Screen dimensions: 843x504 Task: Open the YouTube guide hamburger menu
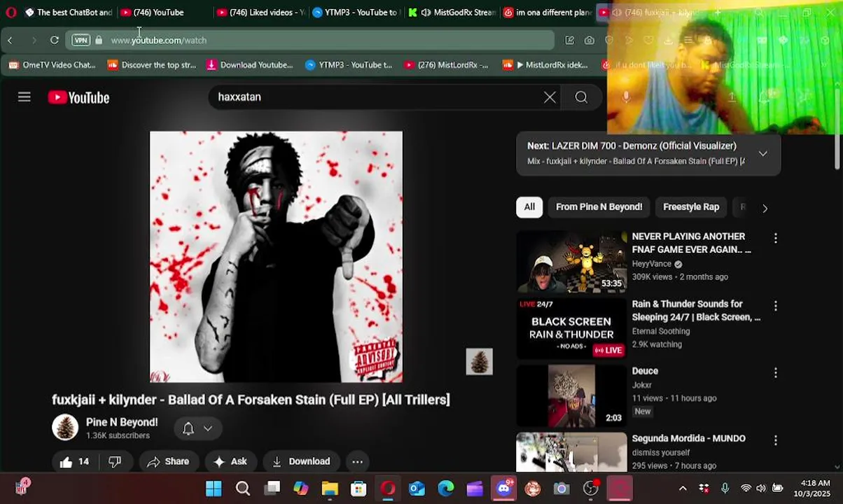click(25, 97)
